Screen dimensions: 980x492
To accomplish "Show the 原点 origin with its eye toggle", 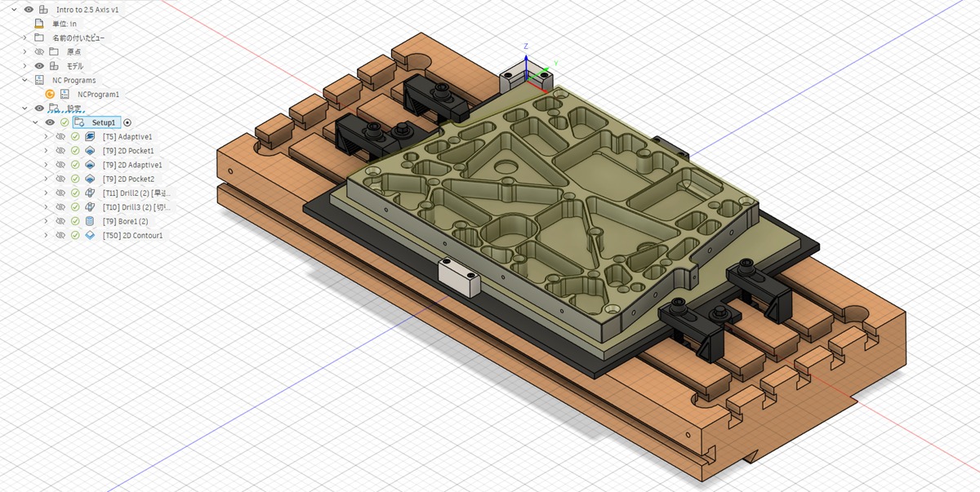I will coord(38,51).
